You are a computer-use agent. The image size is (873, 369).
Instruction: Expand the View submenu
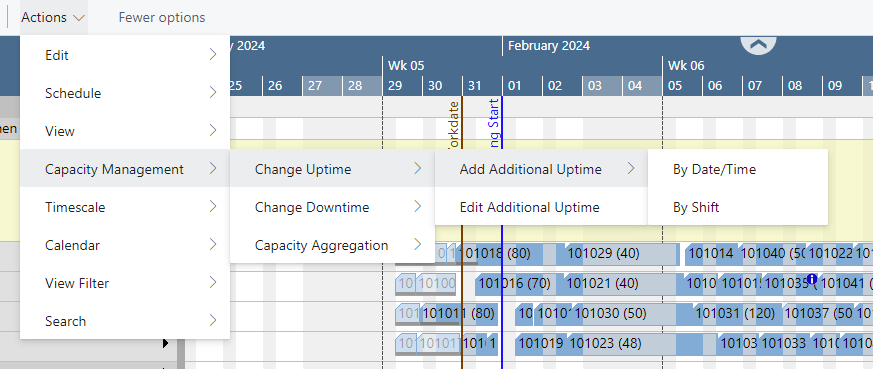click(125, 131)
